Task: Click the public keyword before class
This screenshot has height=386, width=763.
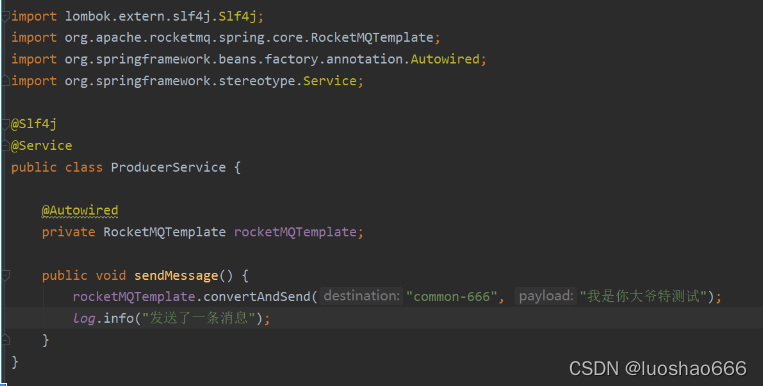Action: coord(34,167)
